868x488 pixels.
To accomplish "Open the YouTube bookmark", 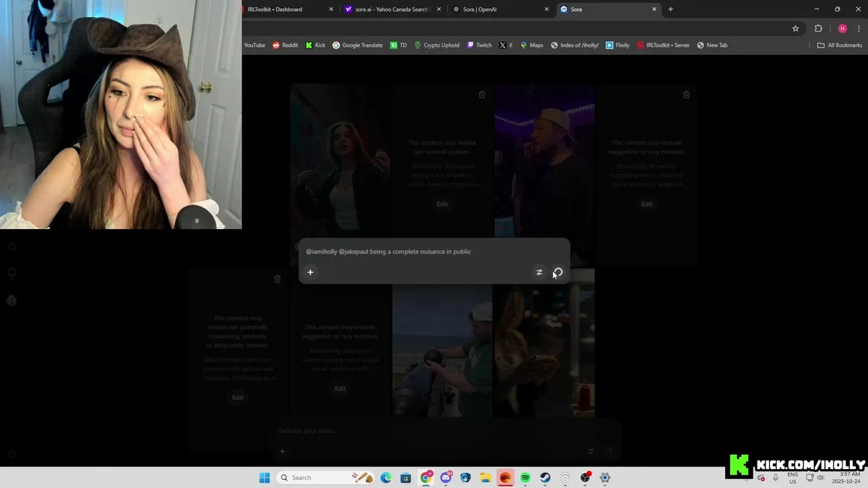I will click(254, 45).
